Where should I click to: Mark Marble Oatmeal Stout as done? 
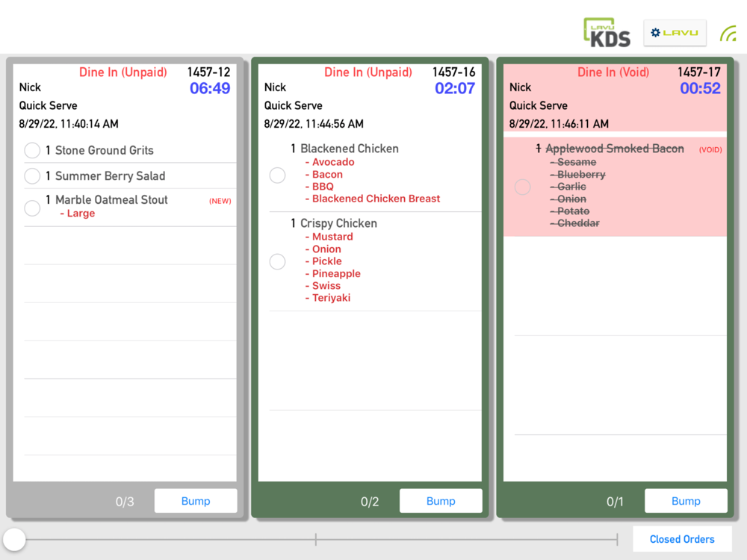(32, 208)
